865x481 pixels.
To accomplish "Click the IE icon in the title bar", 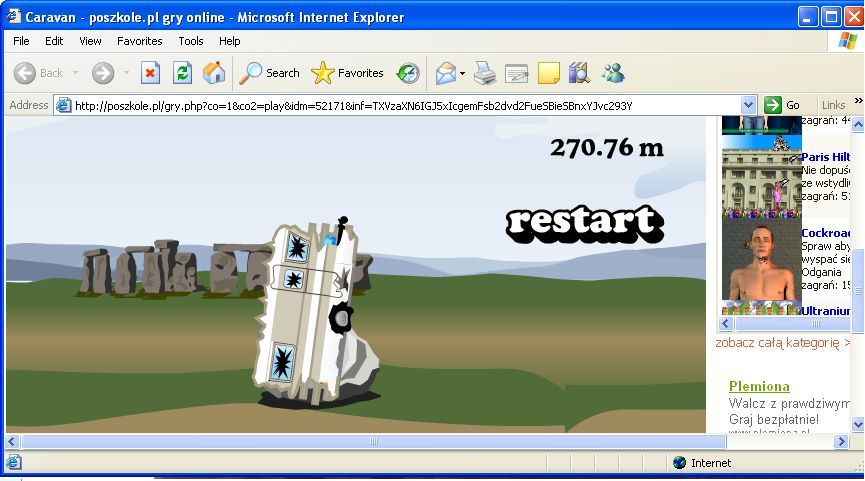I will tap(13, 17).
